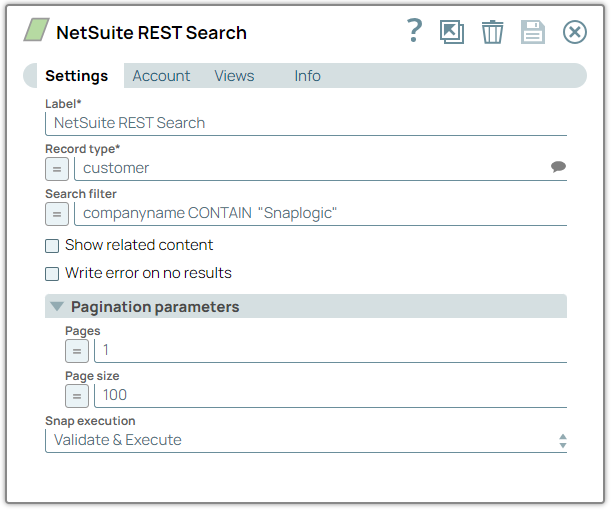Enable Write error on no results checkbox
This screenshot has width=611, height=510.
click(52, 274)
